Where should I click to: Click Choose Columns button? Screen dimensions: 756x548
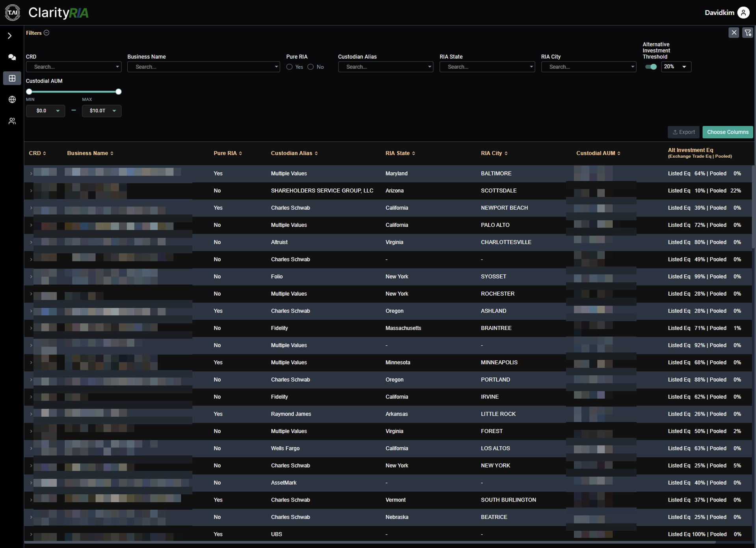click(x=728, y=132)
